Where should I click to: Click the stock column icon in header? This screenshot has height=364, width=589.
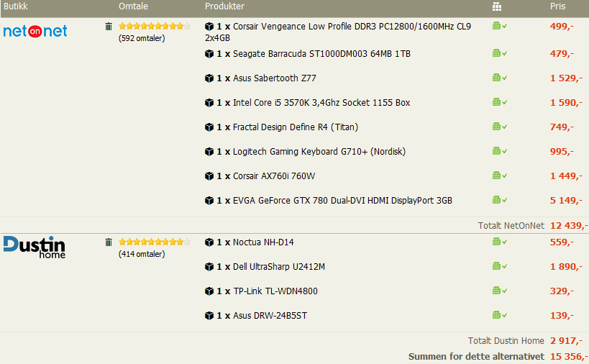click(497, 6)
